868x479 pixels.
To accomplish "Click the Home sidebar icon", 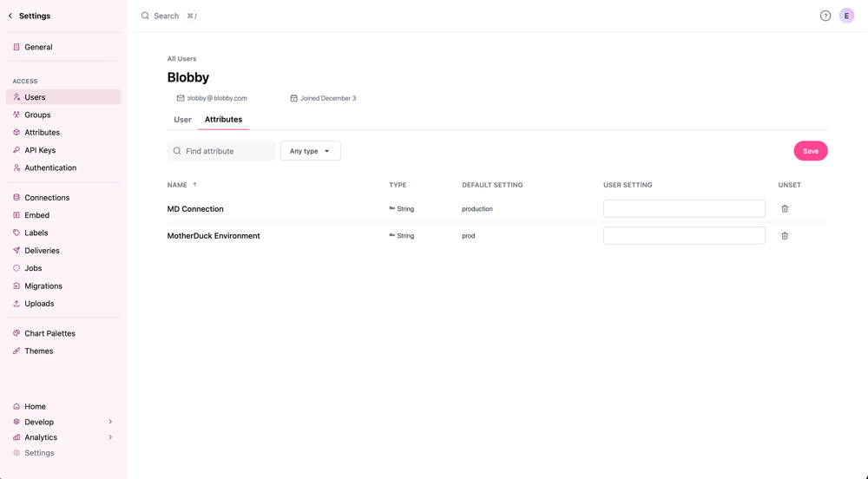I will click(x=16, y=406).
